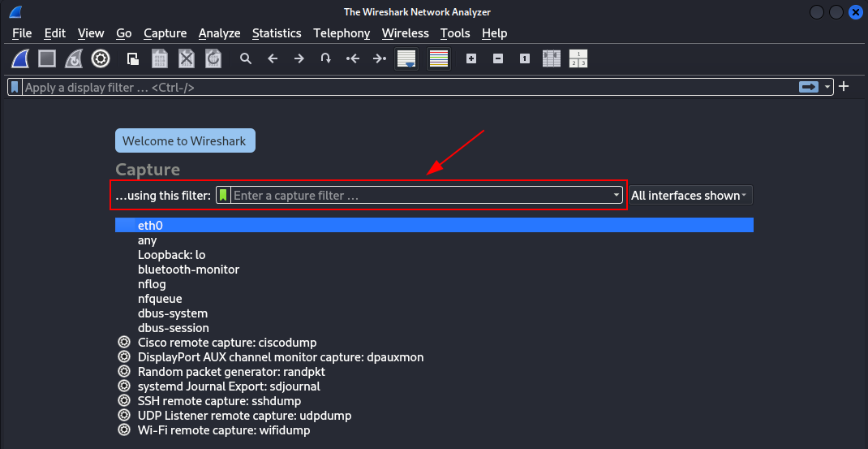
Task: Click the layout panes 1-2-3 toolbar icon
Action: [x=578, y=58]
